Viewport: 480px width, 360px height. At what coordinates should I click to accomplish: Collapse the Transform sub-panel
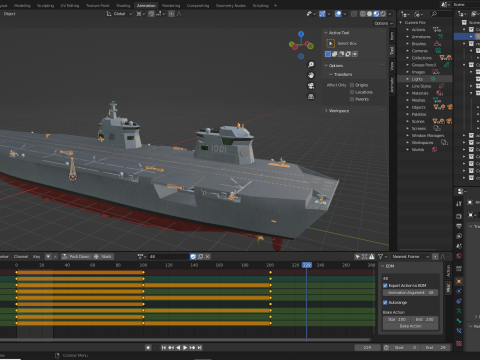pos(331,74)
